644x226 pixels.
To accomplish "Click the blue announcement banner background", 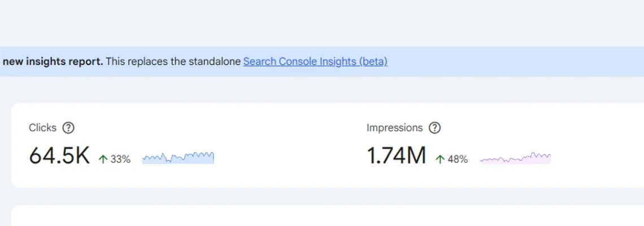I will point(508,62).
